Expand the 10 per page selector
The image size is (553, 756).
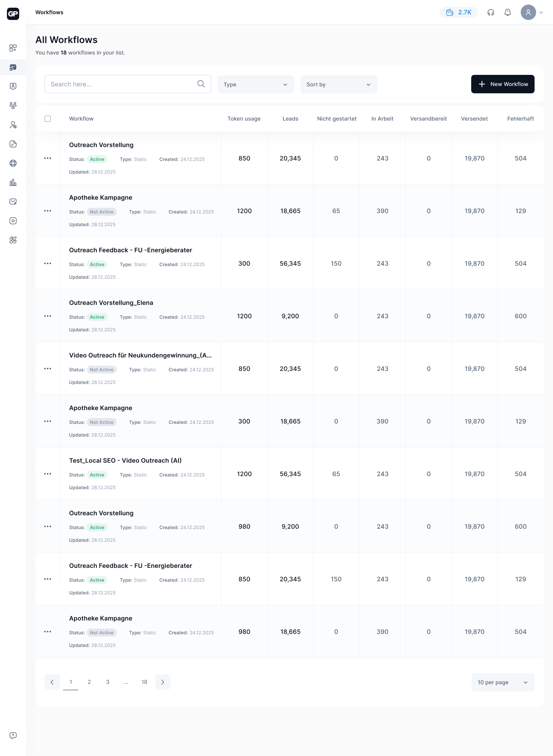coord(503,682)
